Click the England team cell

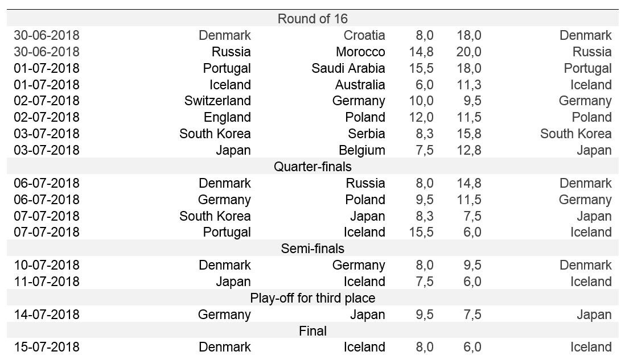tap(227, 117)
